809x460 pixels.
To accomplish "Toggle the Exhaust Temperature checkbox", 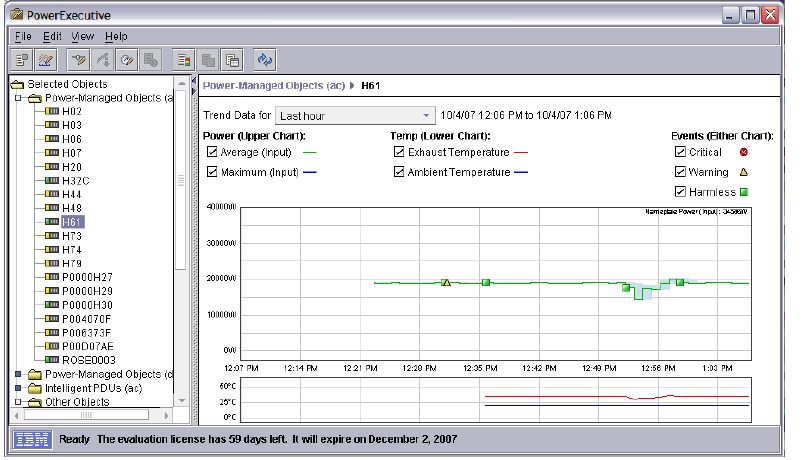I will point(400,152).
